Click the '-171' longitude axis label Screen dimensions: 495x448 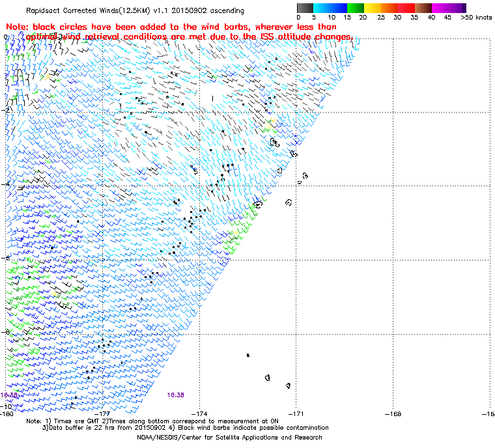tap(296, 414)
